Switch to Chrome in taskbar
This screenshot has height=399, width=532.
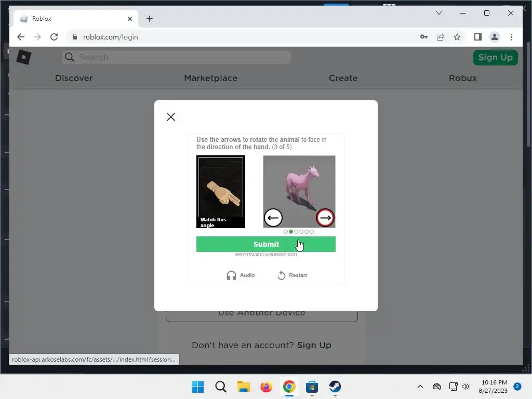[289, 387]
